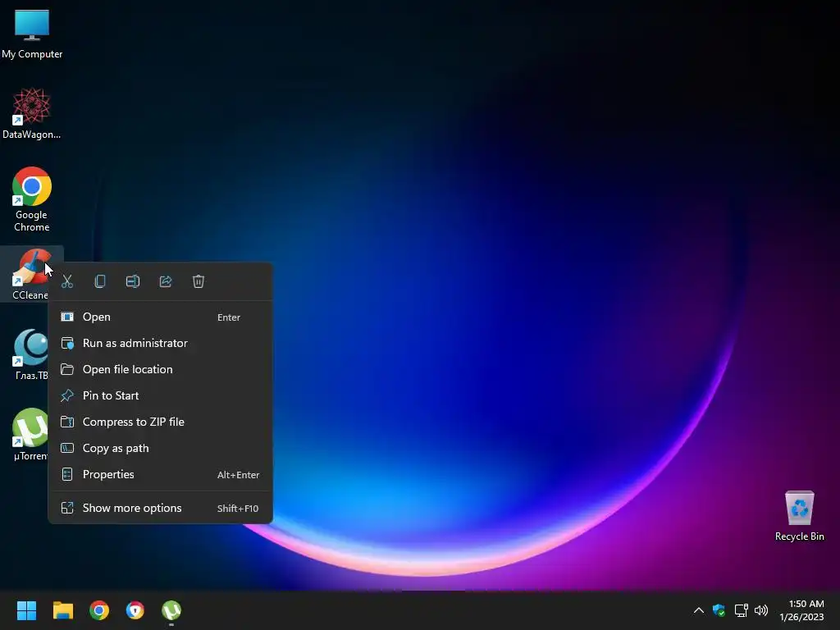Screen dimensions: 840x630
Task: Open File Explorer from the taskbar
Action: pos(62,610)
